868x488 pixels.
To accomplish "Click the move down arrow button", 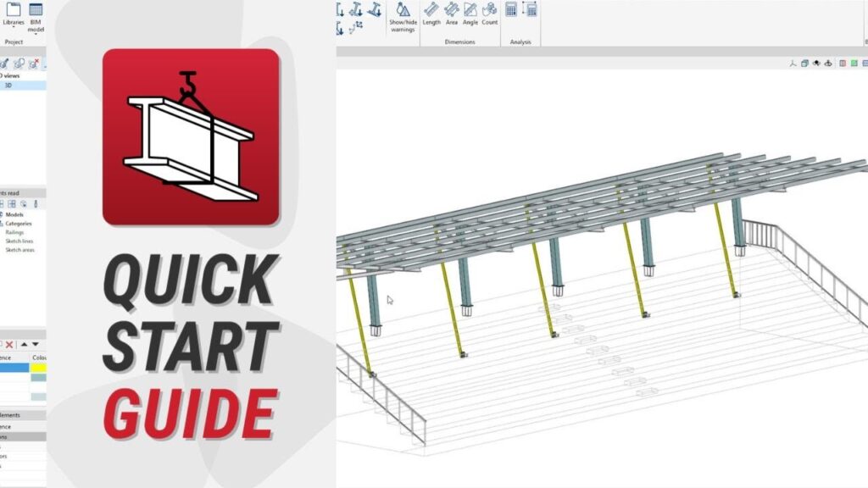I will pos(36,345).
